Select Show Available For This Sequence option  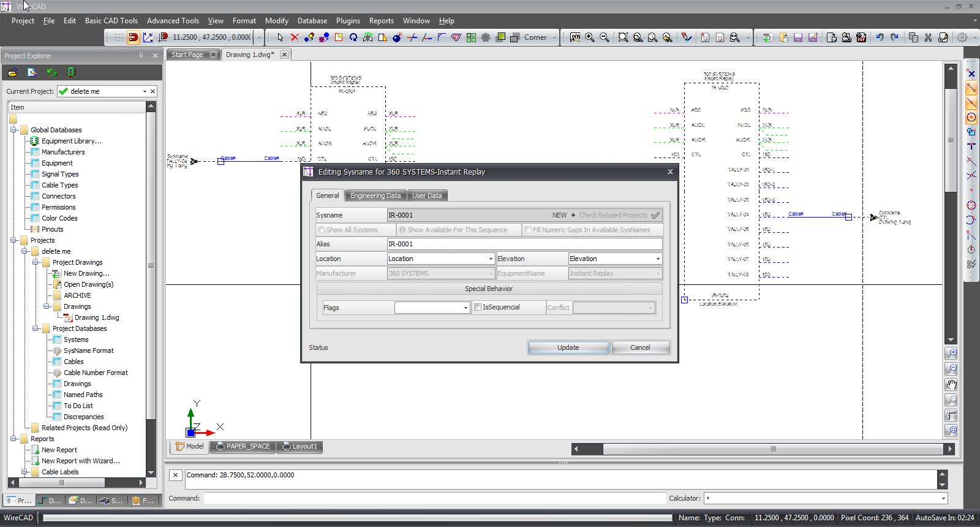402,230
